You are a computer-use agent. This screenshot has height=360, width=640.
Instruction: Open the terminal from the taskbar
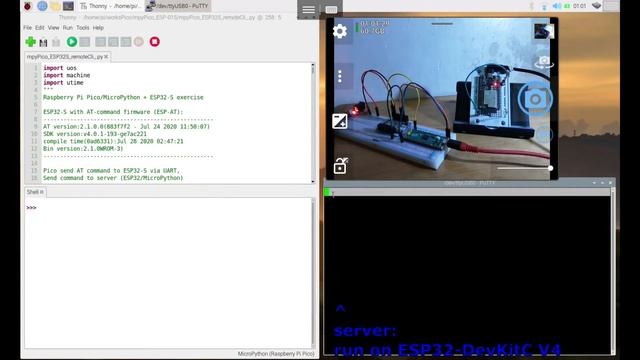pos(68,6)
